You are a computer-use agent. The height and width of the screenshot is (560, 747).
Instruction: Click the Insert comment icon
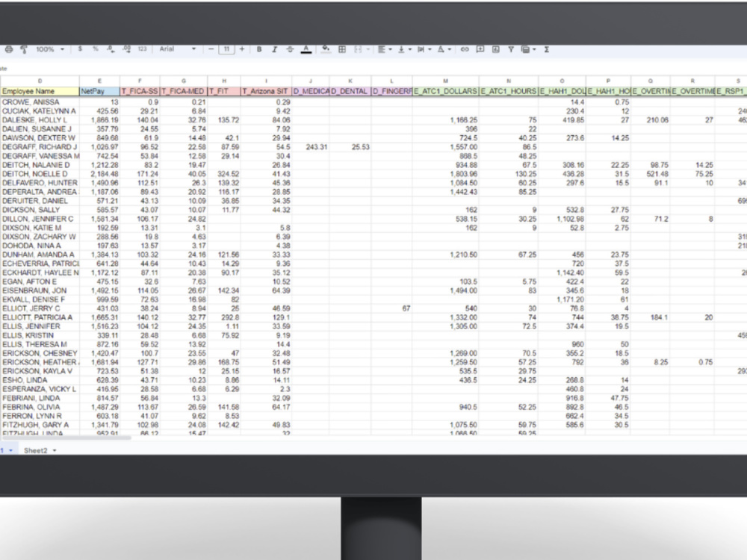click(480, 49)
